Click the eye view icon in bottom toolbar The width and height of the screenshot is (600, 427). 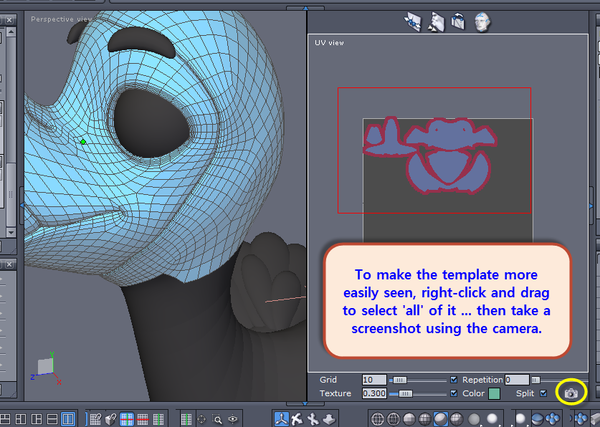[x=233, y=419]
